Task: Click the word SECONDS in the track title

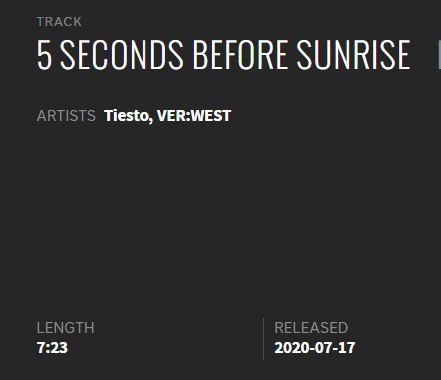Action: coord(122,55)
